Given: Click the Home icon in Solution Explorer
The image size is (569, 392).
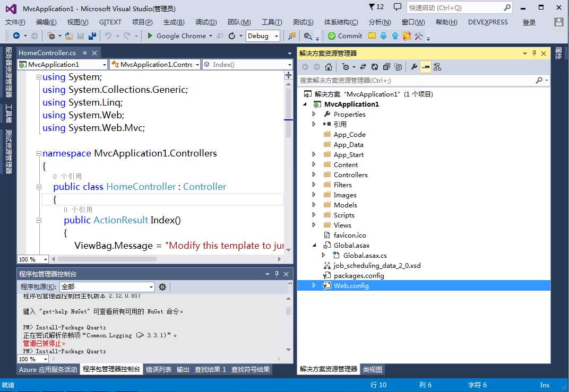Looking at the screenshot, I should pos(329,67).
